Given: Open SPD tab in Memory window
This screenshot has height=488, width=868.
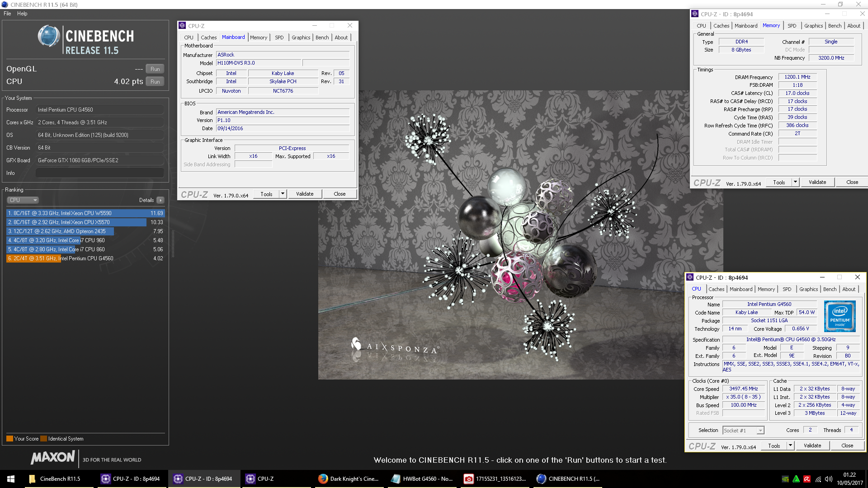Looking at the screenshot, I should (792, 26).
